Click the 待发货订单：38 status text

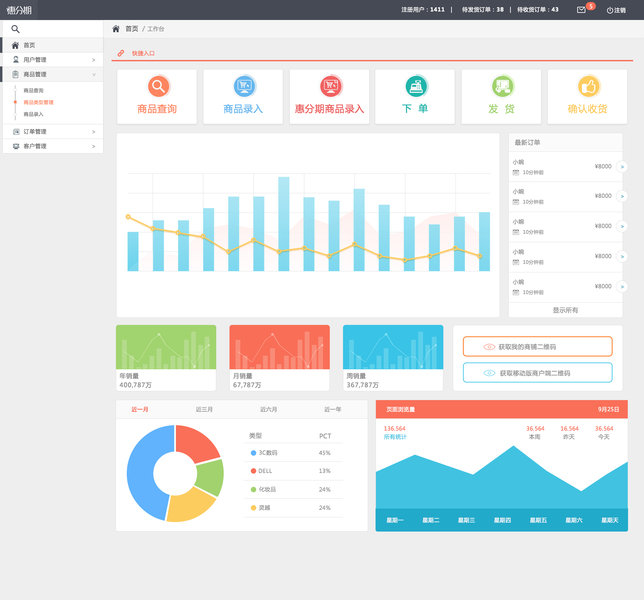tap(483, 9)
